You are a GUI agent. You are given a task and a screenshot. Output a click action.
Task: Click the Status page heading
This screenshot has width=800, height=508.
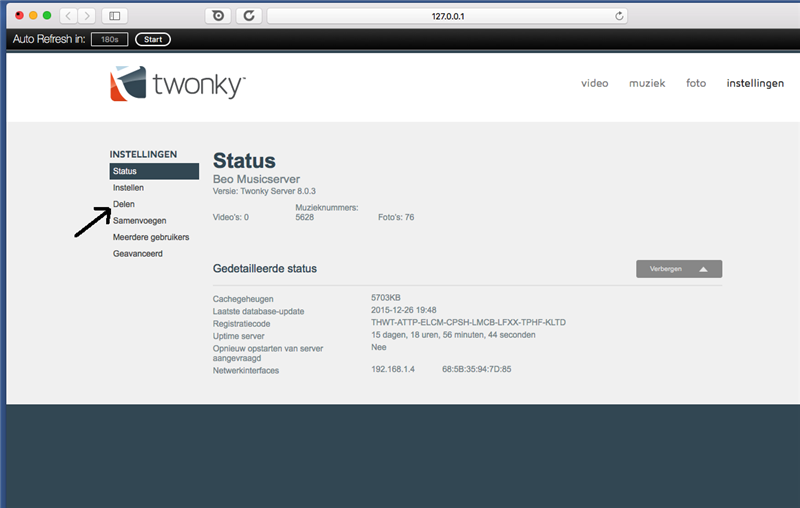coord(244,161)
